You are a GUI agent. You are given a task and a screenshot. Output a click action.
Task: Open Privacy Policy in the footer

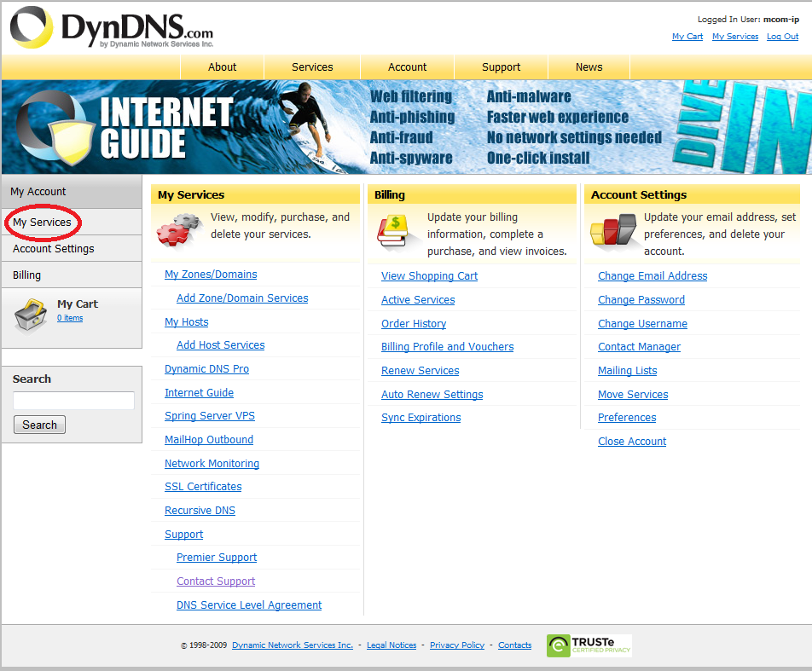(457, 645)
